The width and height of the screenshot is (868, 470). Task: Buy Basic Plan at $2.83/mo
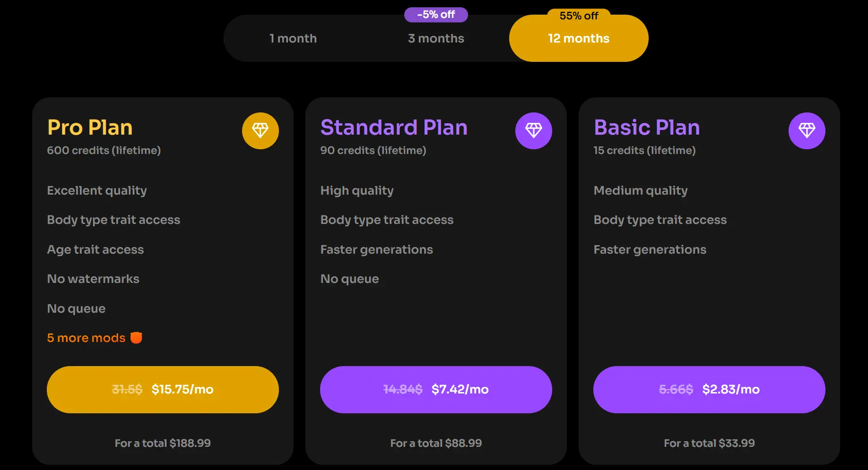tap(709, 390)
